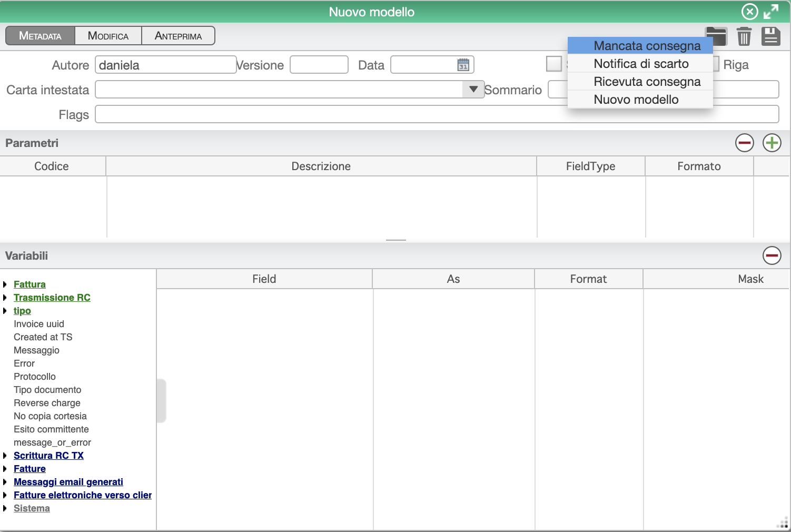The image size is (791, 532).
Task: Expand the Messaggi email generati node
Action: [x=5, y=482]
